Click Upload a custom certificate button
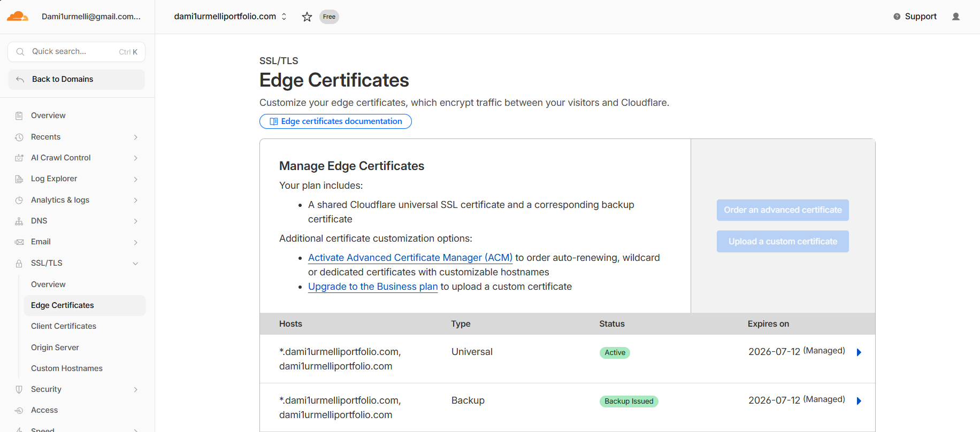 783,242
